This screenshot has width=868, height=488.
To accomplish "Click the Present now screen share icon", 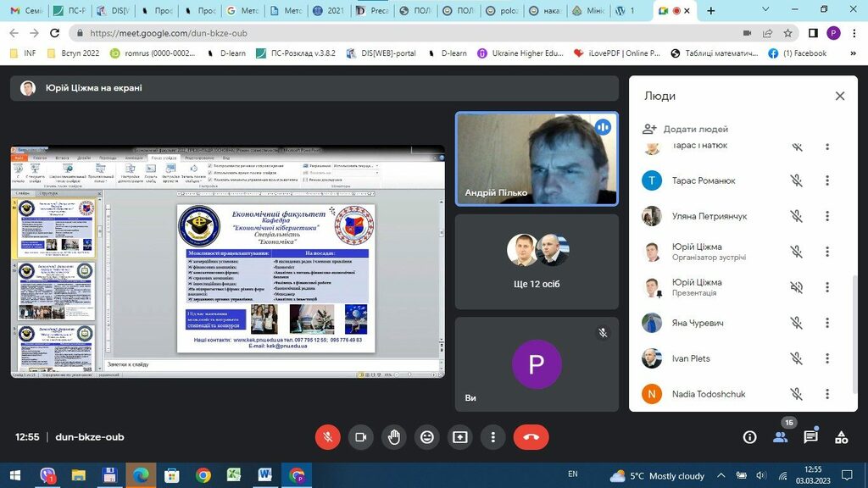I will point(459,437).
